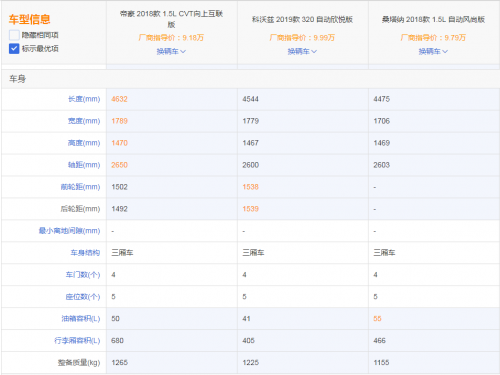
Task: Select the front track value 1502
Action: 119,187
